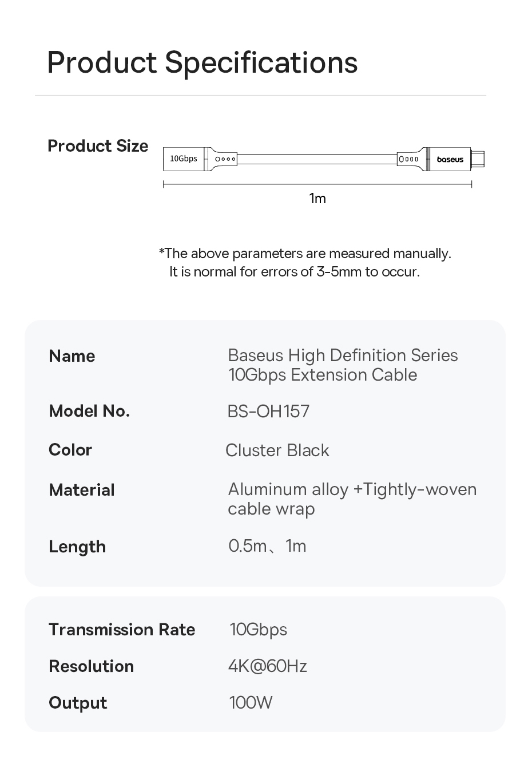The height and width of the screenshot is (779, 532).
Task: Click the Product Specifications heading
Action: point(202,62)
